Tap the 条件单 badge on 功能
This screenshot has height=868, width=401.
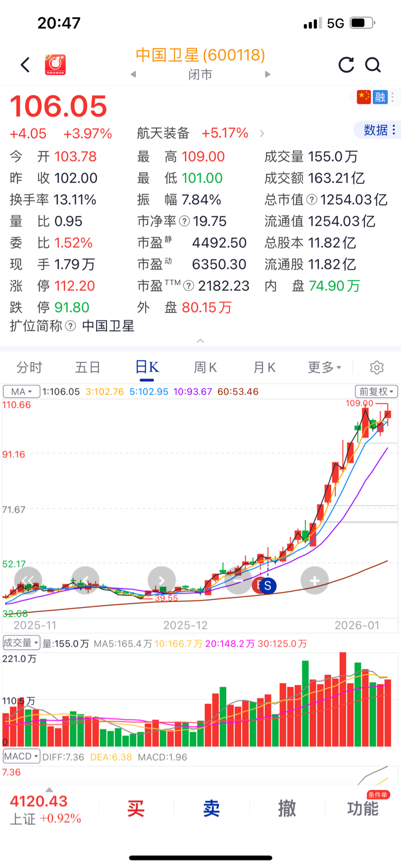[378, 794]
